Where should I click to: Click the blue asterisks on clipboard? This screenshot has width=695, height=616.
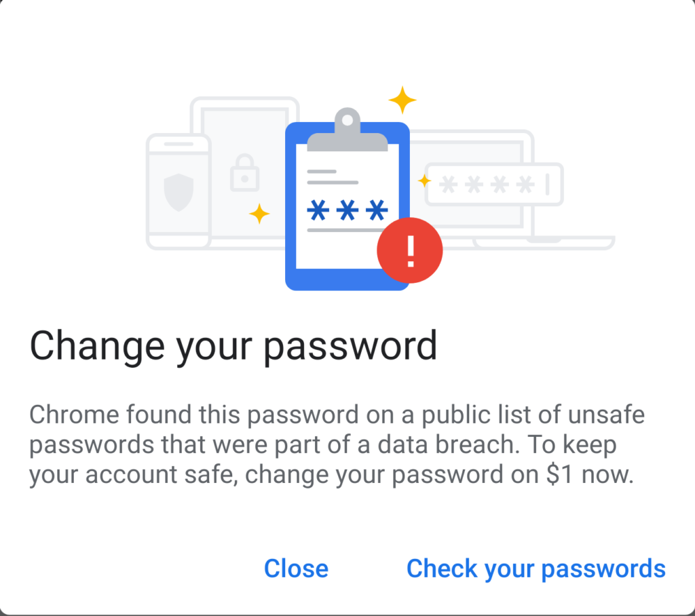tap(347, 210)
